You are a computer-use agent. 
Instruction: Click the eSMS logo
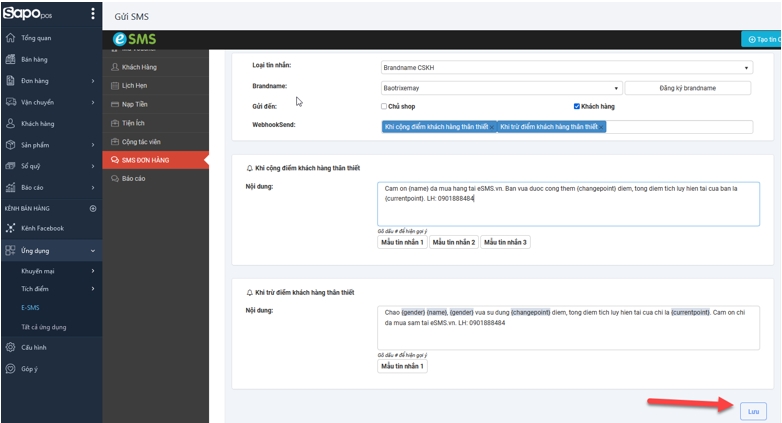135,39
